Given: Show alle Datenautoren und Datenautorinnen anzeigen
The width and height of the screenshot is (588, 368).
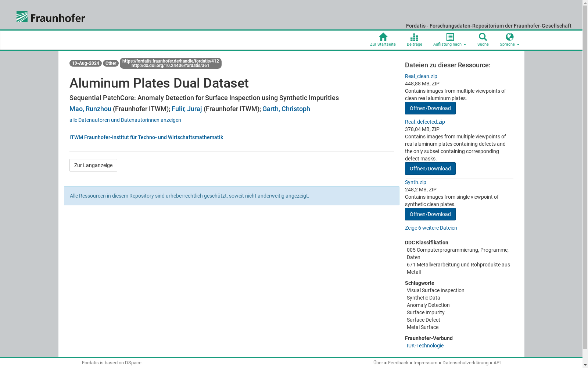Looking at the screenshot, I should click(x=125, y=120).
